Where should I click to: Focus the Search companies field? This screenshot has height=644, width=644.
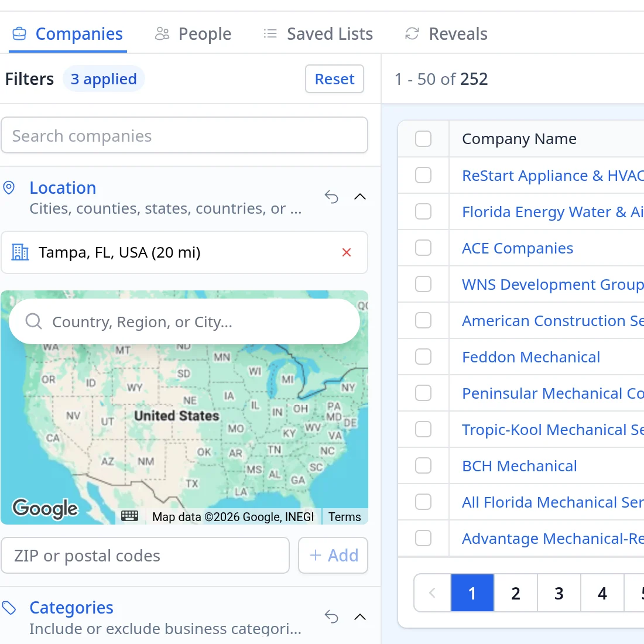(x=184, y=136)
